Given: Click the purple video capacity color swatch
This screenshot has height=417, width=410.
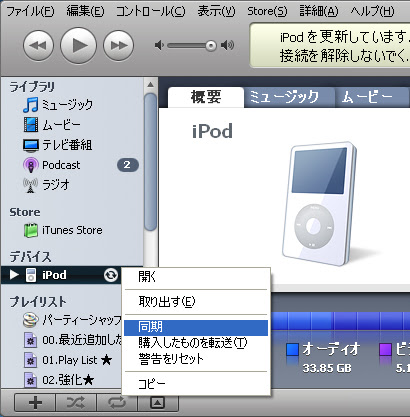Looking at the screenshot, I should click(x=385, y=349).
